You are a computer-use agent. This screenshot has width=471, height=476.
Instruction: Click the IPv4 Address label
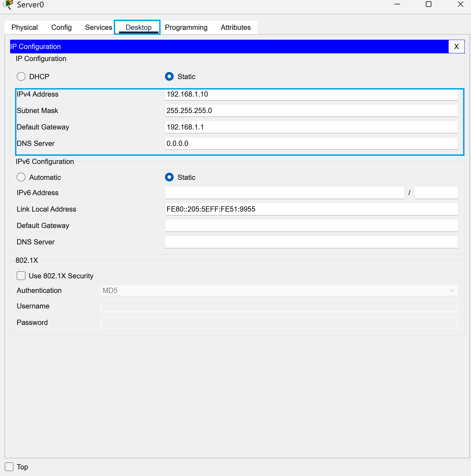pyautogui.click(x=37, y=94)
